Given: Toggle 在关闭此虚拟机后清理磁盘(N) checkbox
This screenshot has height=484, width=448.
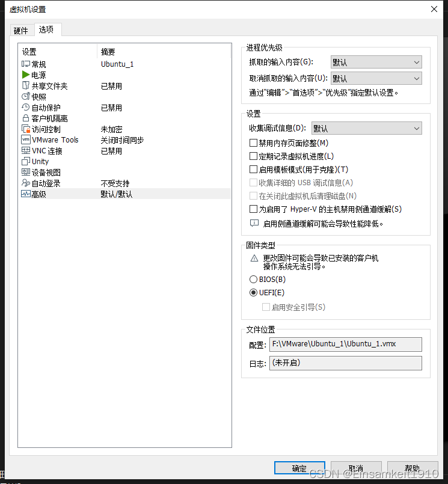Looking at the screenshot, I should pyautogui.click(x=253, y=196).
